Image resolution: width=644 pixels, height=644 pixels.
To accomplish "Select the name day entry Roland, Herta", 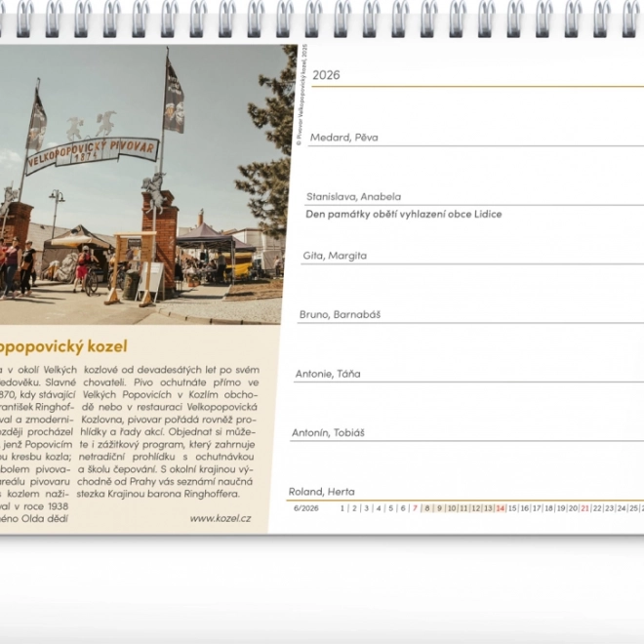I will (322, 491).
